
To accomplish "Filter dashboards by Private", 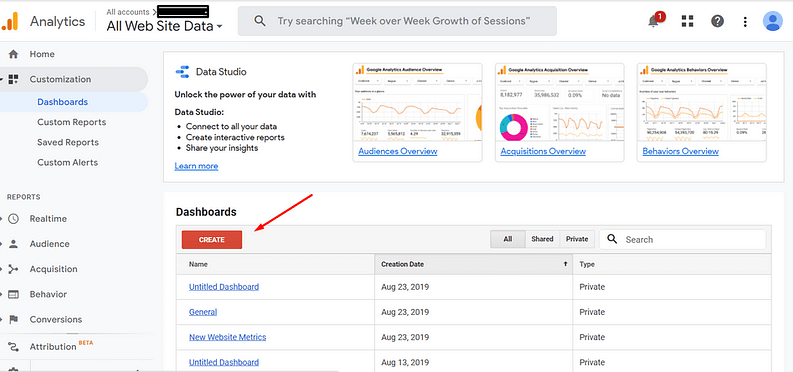I will point(577,239).
